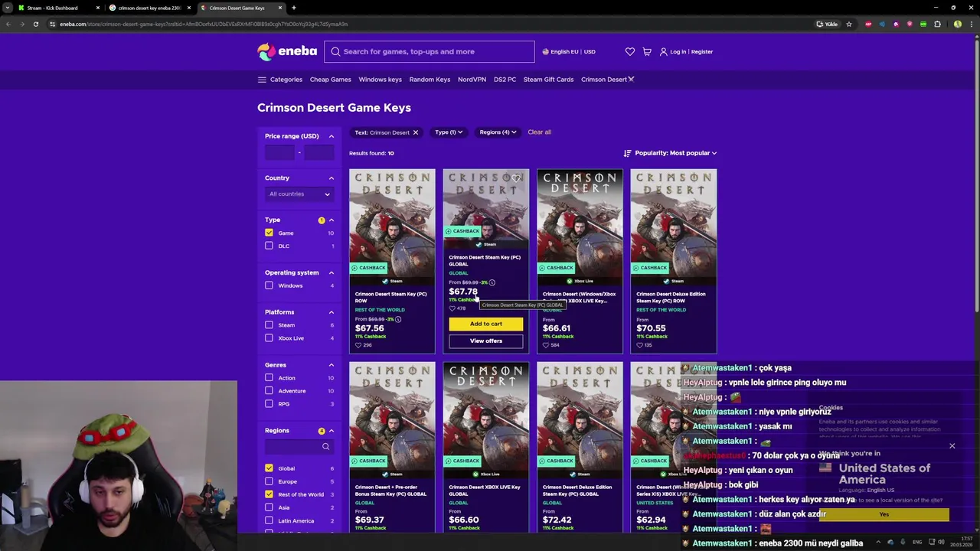The width and height of the screenshot is (980, 551).
Task: Open Steam Gift Cards menu item
Action: point(548,80)
